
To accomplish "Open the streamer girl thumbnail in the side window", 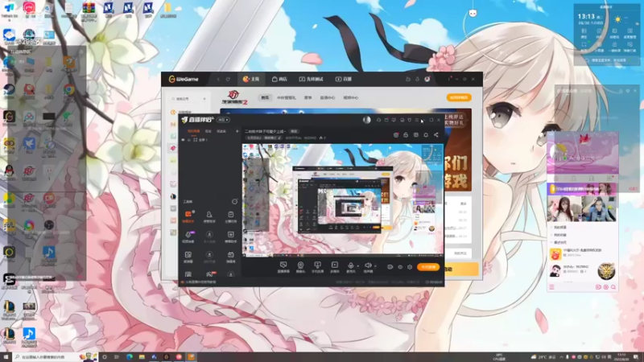I will click(566, 209).
